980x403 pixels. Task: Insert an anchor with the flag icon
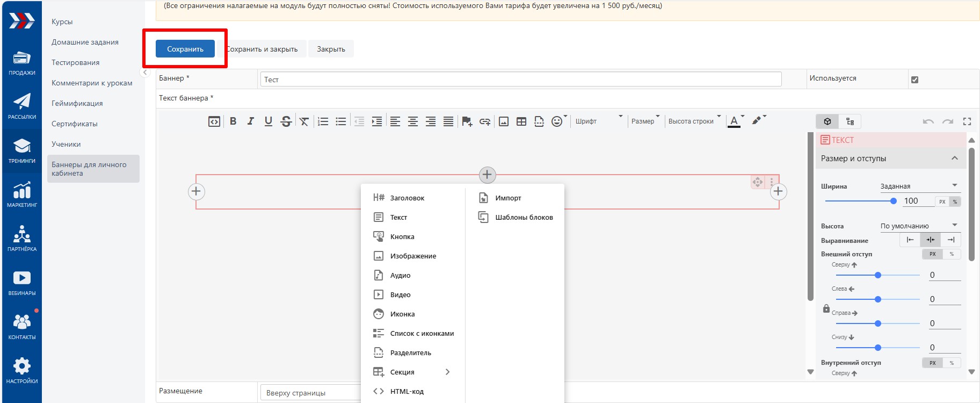pyautogui.click(x=467, y=121)
